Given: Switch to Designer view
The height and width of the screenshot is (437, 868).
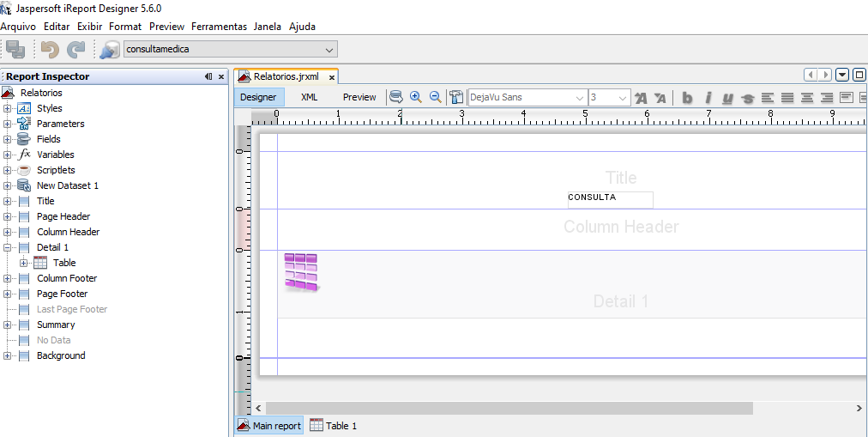Looking at the screenshot, I should tap(258, 97).
